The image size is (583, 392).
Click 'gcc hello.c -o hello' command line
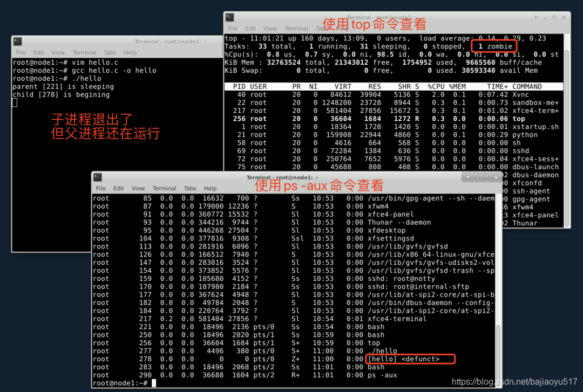[114, 71]
